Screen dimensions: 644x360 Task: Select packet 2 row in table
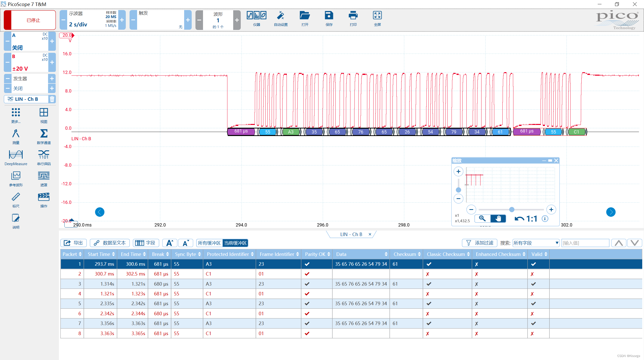tap(351, 274)
